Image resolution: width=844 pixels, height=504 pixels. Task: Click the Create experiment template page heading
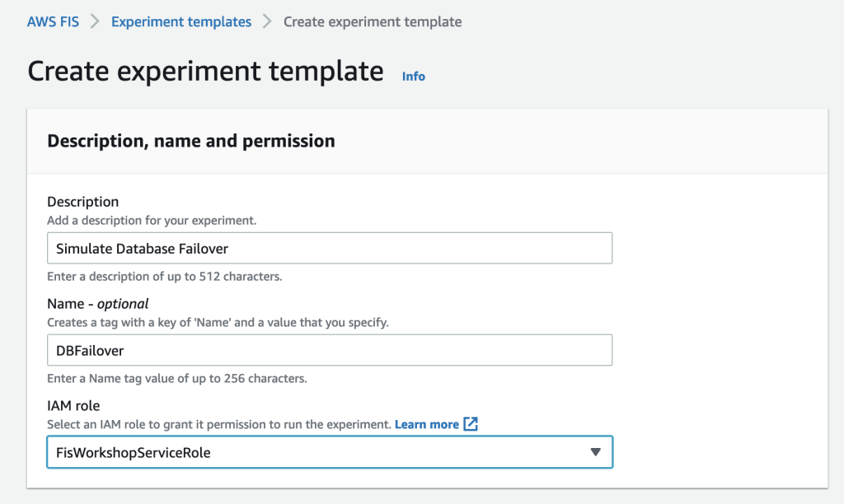click(205, 71)
